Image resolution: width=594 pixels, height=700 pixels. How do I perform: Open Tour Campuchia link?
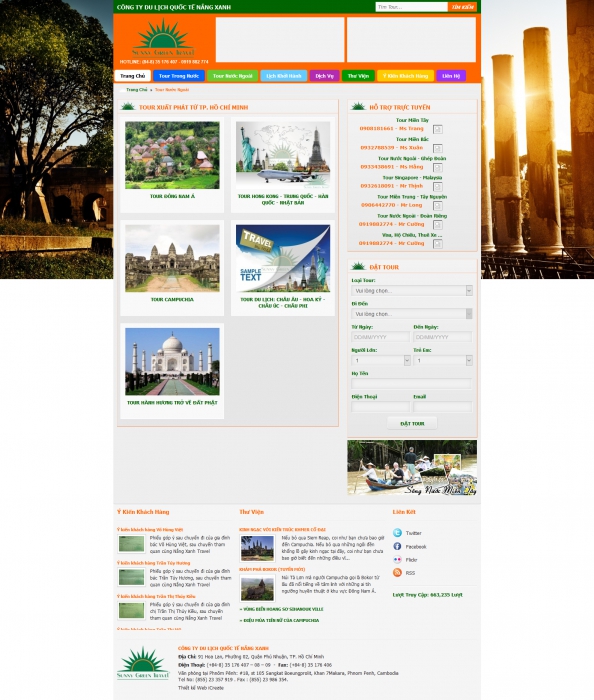[x=172, y=299]
